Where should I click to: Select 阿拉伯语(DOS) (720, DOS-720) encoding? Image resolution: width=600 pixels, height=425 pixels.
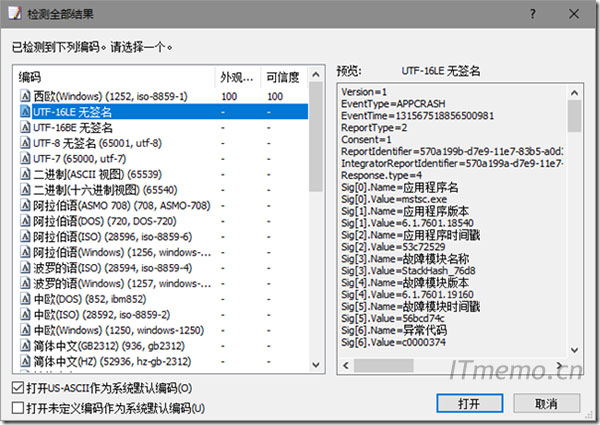pyautogui.click(x=104, y=221)
